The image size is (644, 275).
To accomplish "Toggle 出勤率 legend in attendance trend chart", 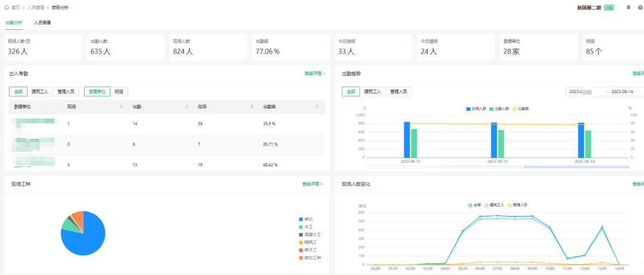I will pos(521,109).
